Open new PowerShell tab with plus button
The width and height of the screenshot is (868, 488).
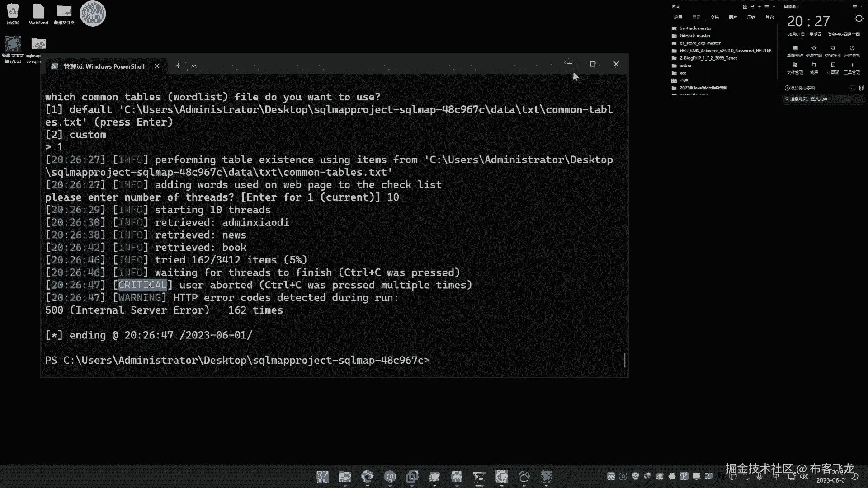(x=178, y=66)
